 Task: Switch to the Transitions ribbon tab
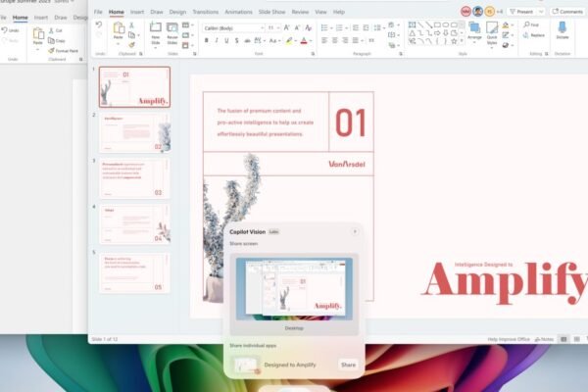pyautogui.click(x=207, y=12)
